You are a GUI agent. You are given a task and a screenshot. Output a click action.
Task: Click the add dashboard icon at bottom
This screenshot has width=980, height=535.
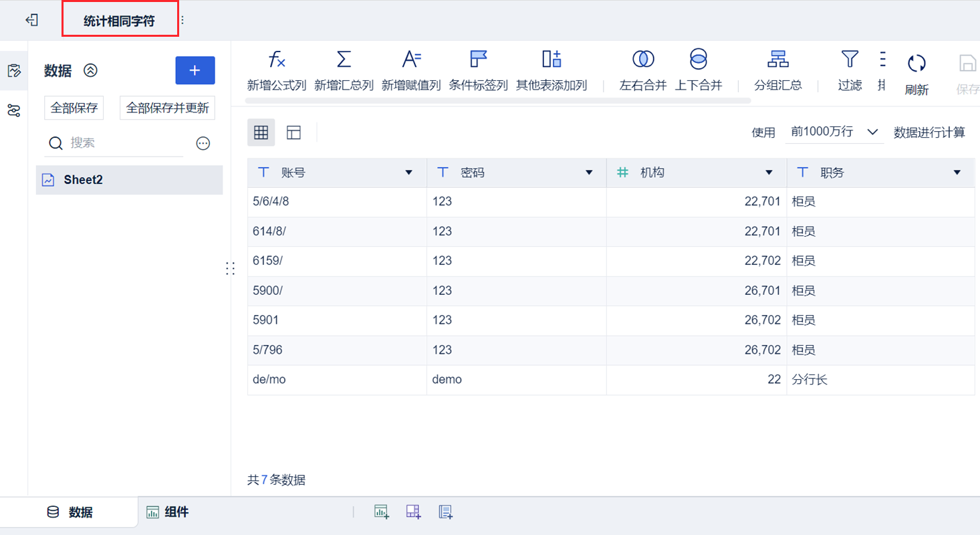[x=413, y=512]
